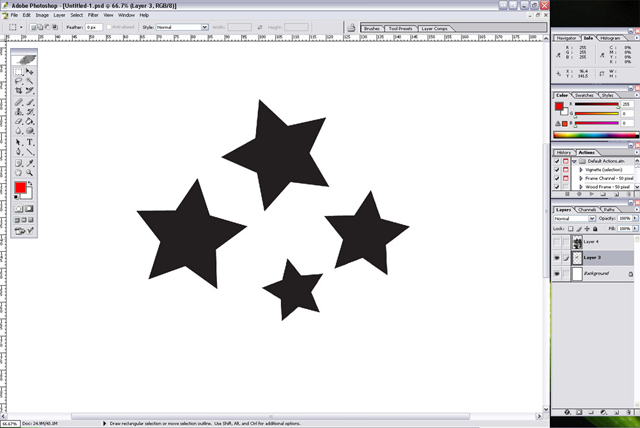Image resolution: width=640 pixels, height=428 pixels.
Task: Select the Zoom tool
Action: [x=30, y=173]
